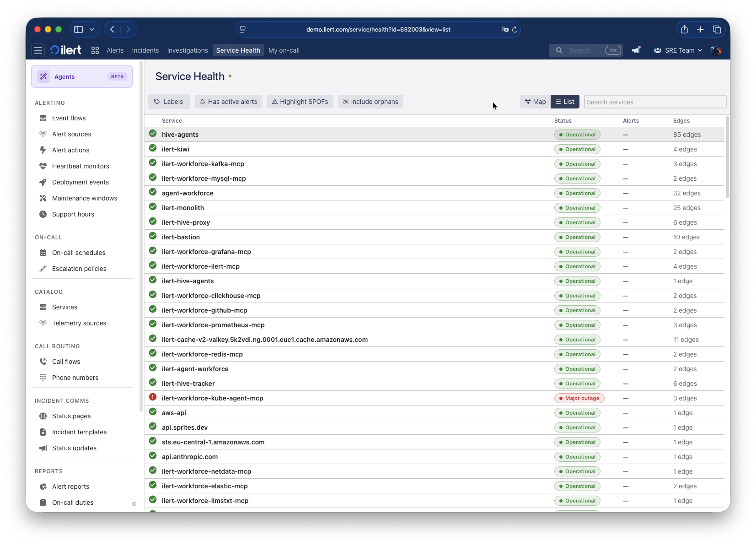
Task: Click the On-call schedules calendar icon
Action: 43,253
